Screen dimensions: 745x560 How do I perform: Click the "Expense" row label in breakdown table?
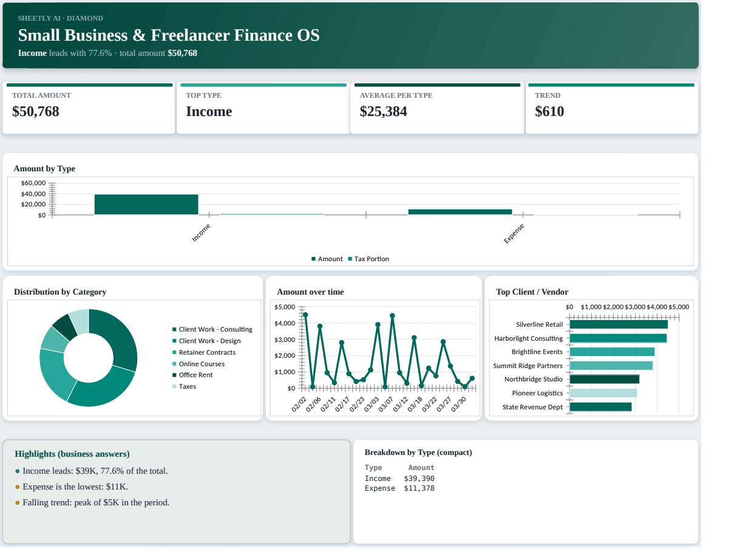click(380, 488)
